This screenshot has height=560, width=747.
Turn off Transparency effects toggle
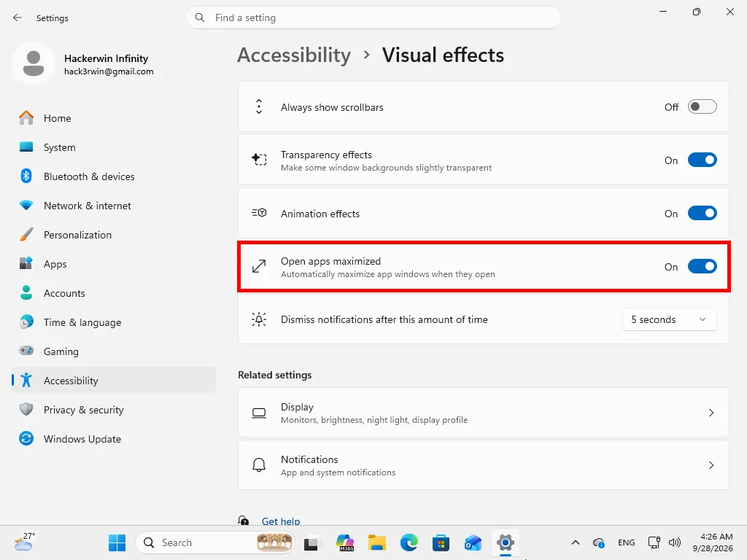[702, 160]
